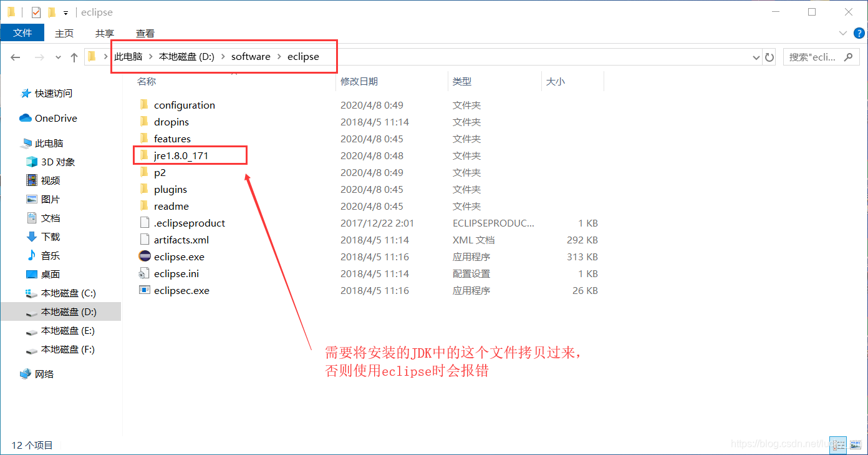Go up one folder level

[x=74, y=57]
